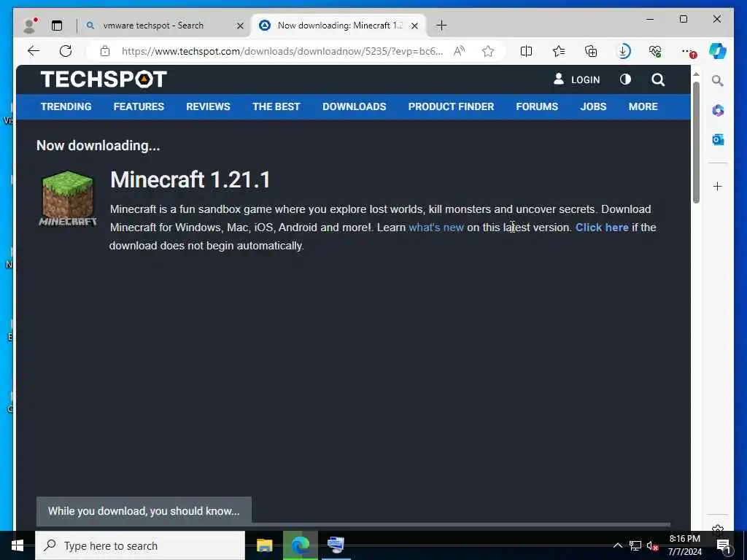This screenshot has height=560, width=747.
Task: Close the vmware techspot Search tab
Action: tap(240, 26)
